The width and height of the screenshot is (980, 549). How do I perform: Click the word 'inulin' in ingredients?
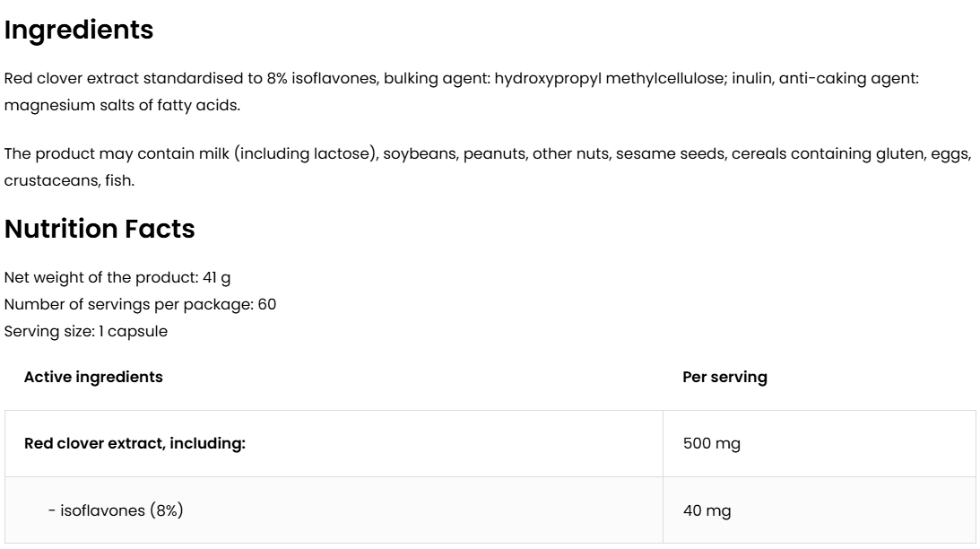pos(751,78)
